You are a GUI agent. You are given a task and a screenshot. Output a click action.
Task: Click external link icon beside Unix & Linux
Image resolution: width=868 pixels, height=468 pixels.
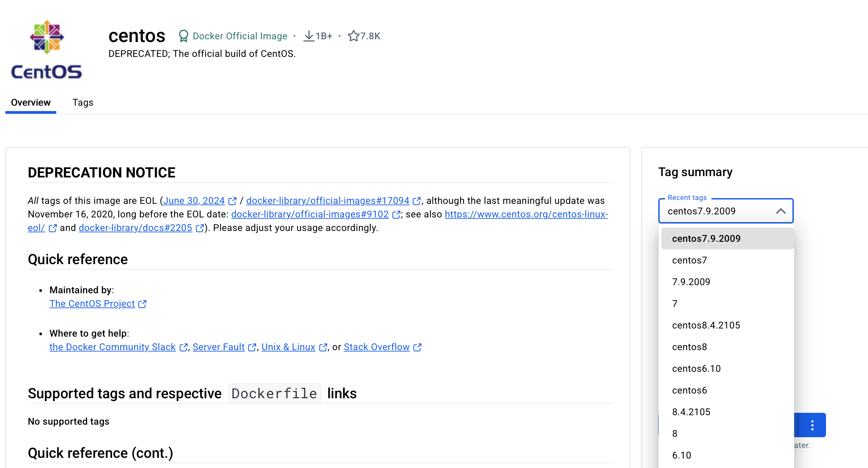(322, 347)
